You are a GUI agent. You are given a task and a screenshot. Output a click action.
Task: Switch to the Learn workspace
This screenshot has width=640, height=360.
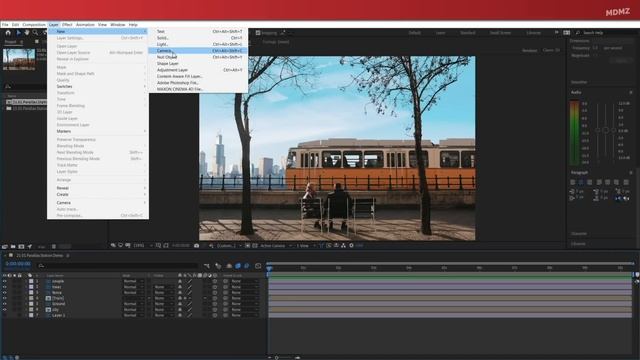pos(440,33)
